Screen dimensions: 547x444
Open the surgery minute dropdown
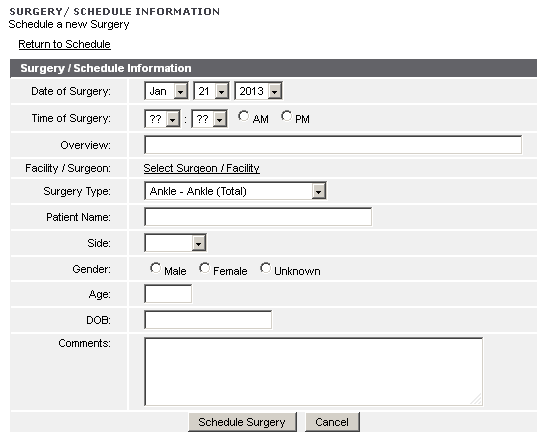pos(209,119)
